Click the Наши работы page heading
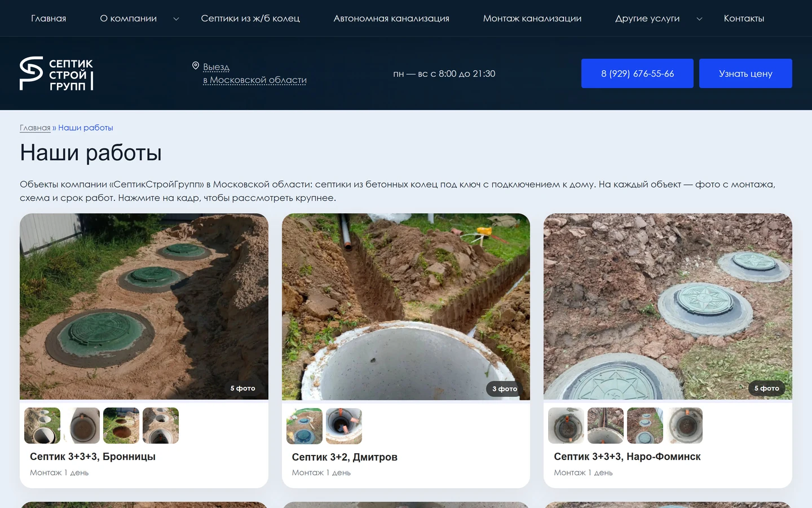This screenshot has height=508, width=812. click(91, 153)
